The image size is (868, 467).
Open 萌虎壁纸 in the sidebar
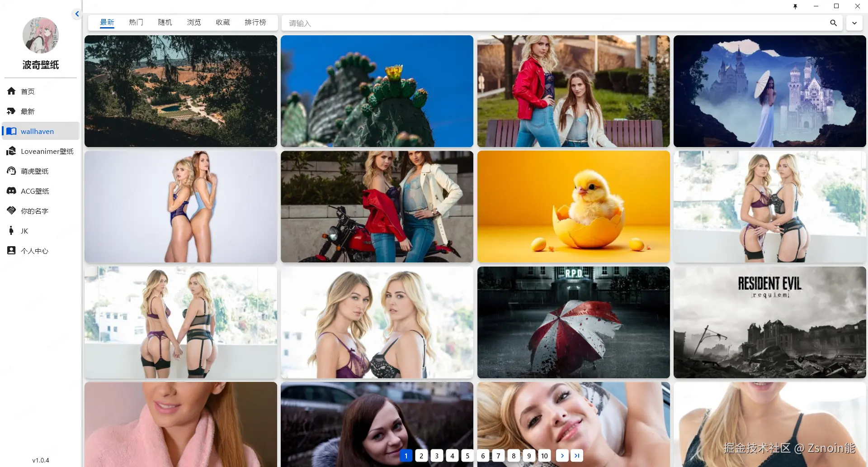(x=41, y=171)
